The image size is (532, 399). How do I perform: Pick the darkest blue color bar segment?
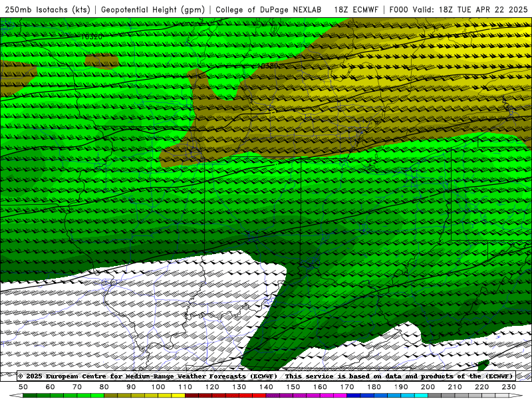pos(354,396)
